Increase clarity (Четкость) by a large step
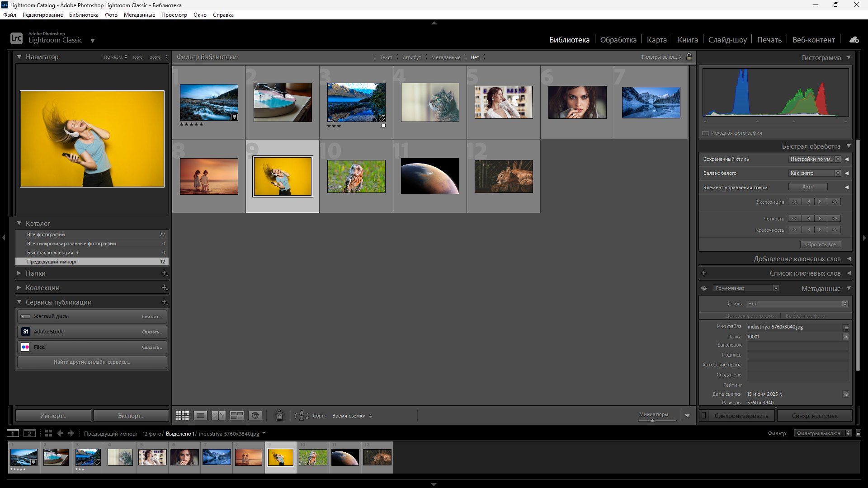The image size is (868, 488). click(834, 219)
